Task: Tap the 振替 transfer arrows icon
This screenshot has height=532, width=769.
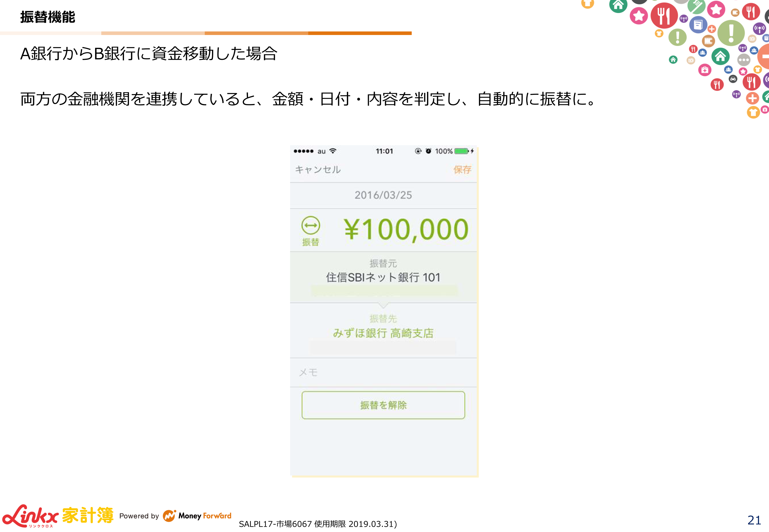Action: pyautogui.click(x=310, y=225)
